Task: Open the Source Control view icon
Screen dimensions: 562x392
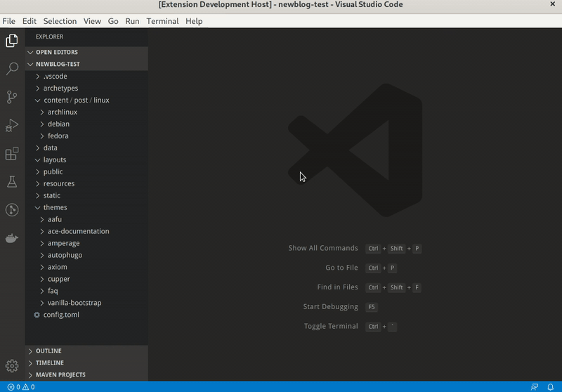Action: coord(12,97)
